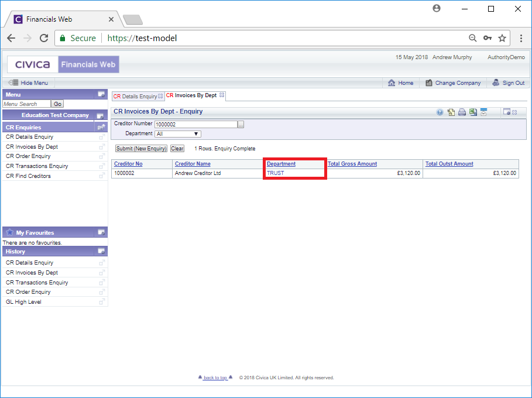Image resolution: width=532 pixels, height=398 pixels.
Task: Export results using the Excel icon
Action: click(x=472, y=112)
